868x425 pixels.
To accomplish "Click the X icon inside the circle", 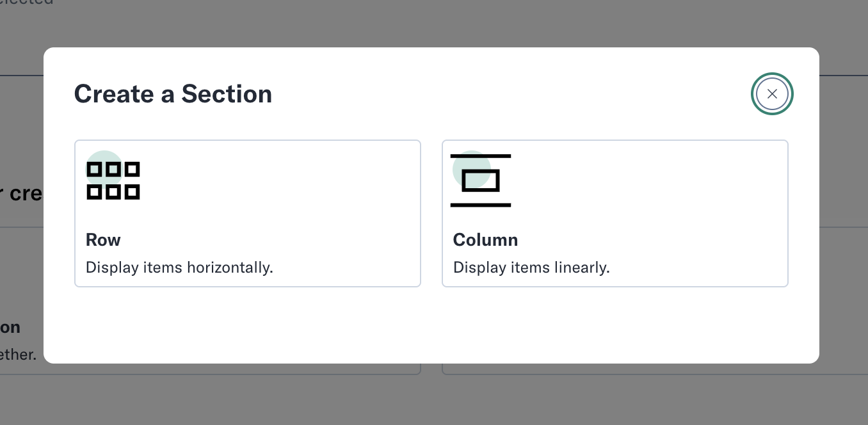I will tap(772, 94).
